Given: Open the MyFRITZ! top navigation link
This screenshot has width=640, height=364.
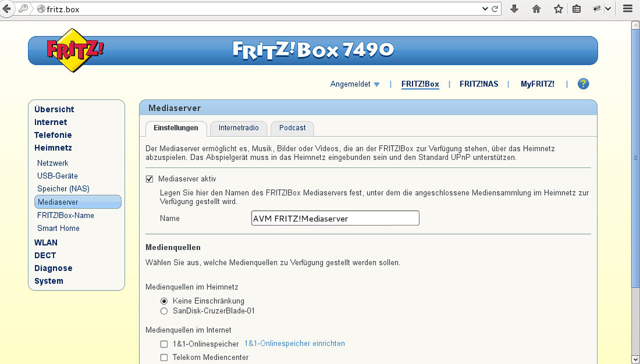Looking at the screenshot, I should [537, 84].
